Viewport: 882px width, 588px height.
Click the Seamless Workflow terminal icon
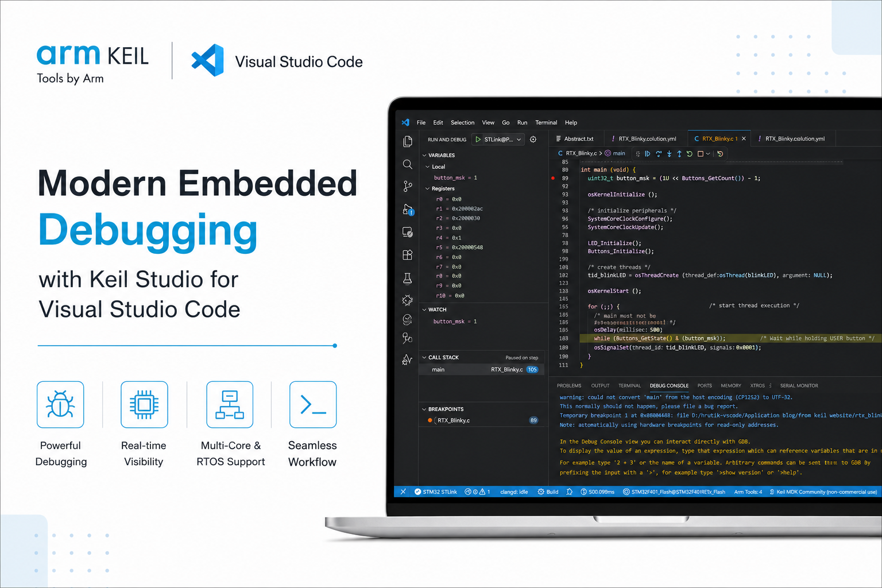tap(313, 404)
